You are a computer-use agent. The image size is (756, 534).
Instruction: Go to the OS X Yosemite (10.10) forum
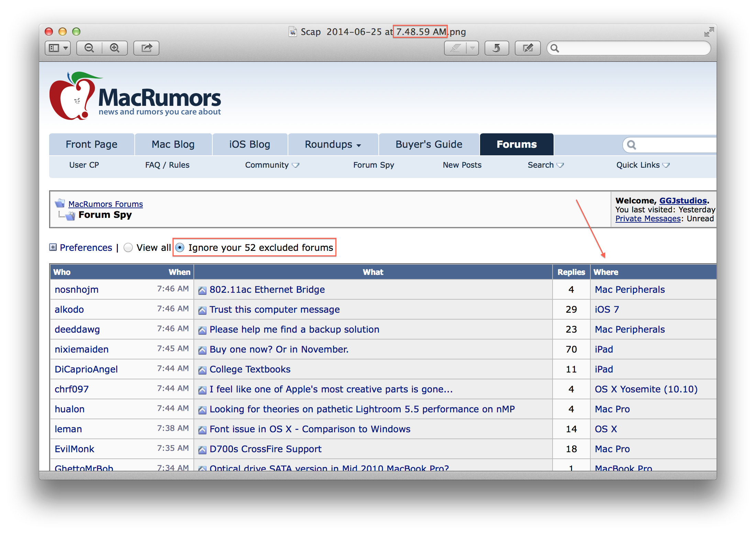646,389
